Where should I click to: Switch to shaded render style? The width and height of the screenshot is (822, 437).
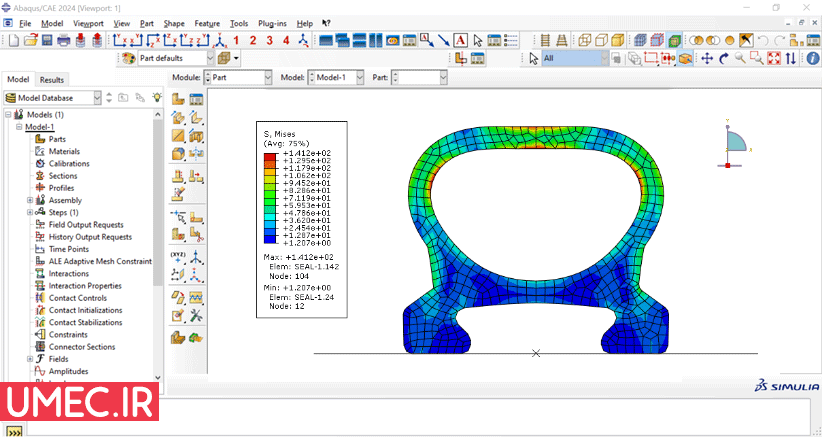[x=619, y=40]
